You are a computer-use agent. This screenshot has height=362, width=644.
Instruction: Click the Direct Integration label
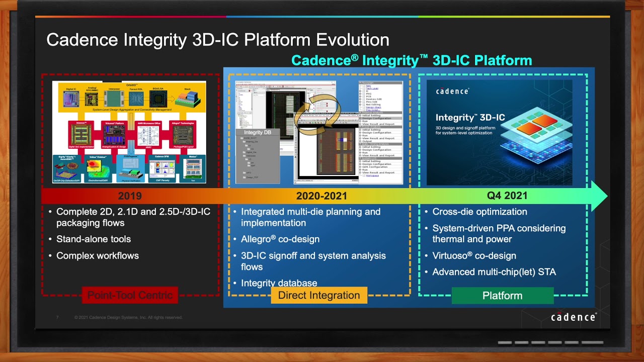(319, 295)
